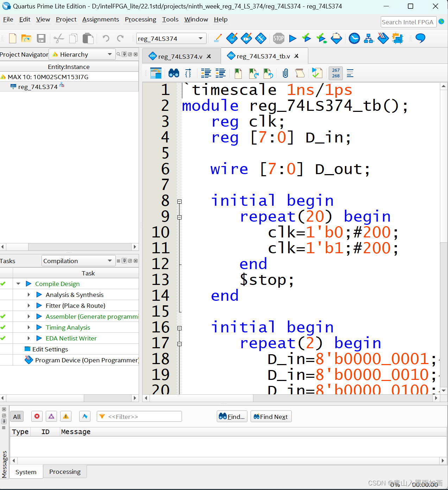The width and height of the screenshot is (448, 490).
Task: Toggle warning messages filter button
Action: coord(66,416)
